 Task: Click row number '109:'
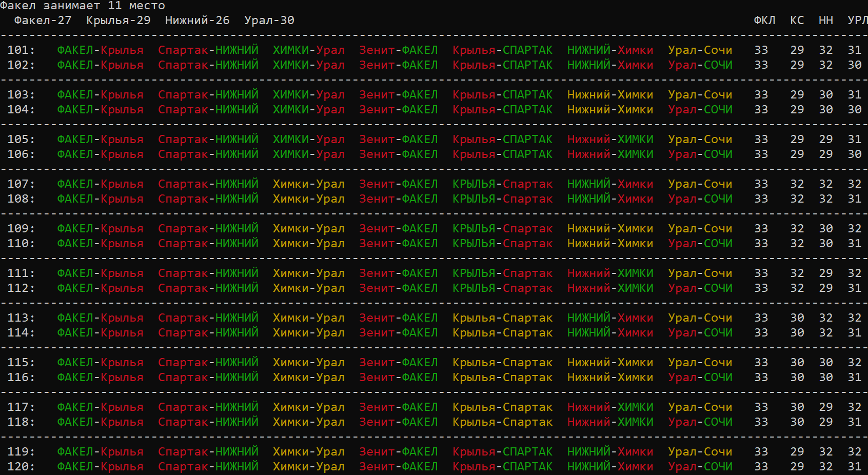click(x=21, y=229)
